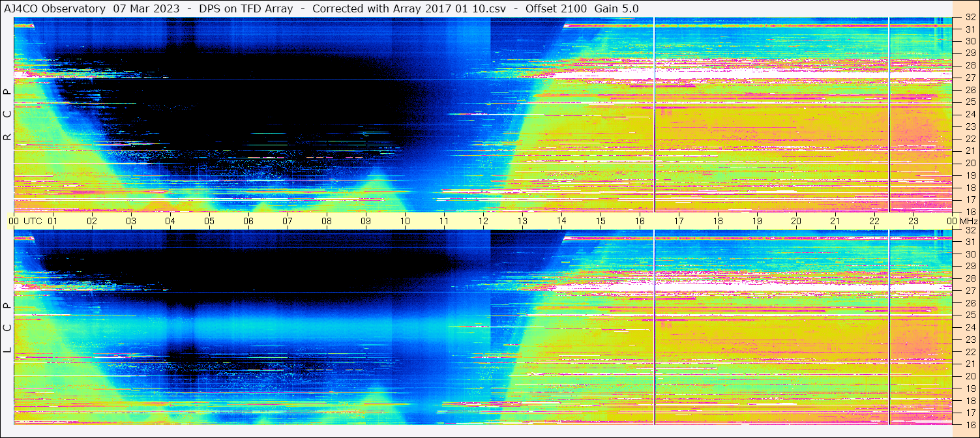Image resolution: width=980 pixels, height=438 pixels.
Task: Click the 16 MHz label of LCP panel
Action: tap(970, 424)
